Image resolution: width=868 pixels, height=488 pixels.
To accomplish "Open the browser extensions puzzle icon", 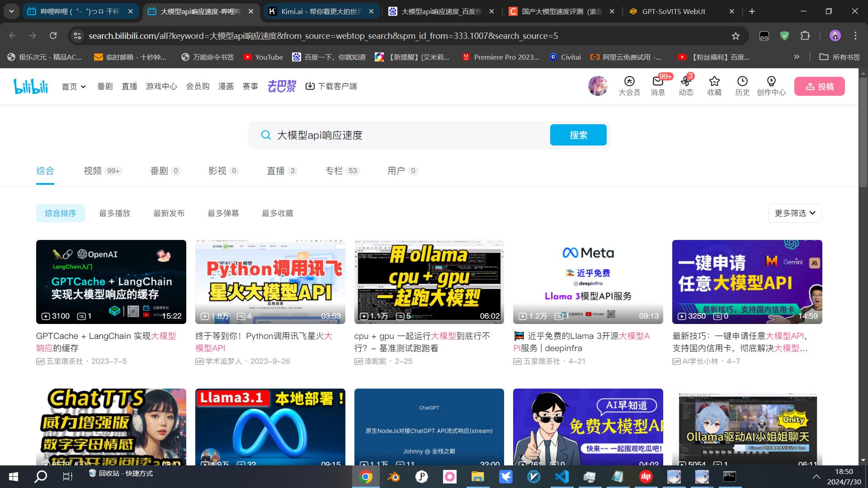I will (x=805, y=36).
